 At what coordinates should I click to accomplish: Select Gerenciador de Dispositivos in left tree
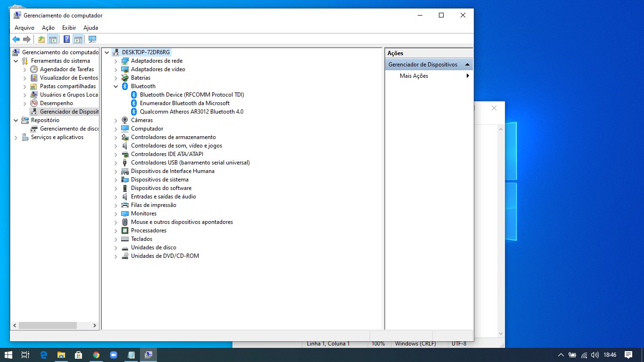pos(69,112)
